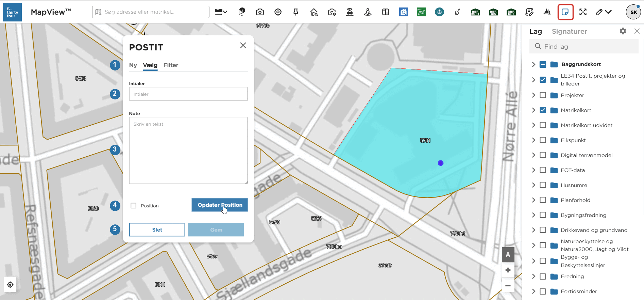This screenshot has height=300, width=644.
Task: Toggle fullscreen map view
Action: pos(583,12)
